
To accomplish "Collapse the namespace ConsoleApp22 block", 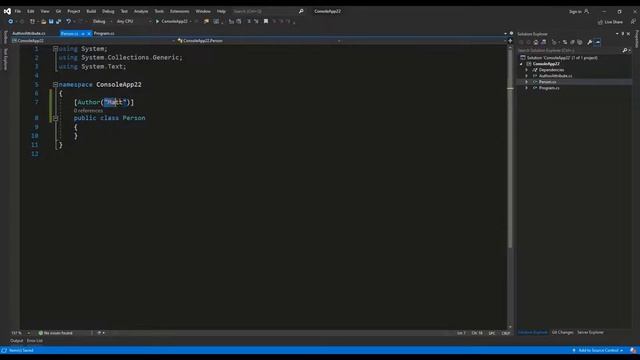I will [56, 84].
